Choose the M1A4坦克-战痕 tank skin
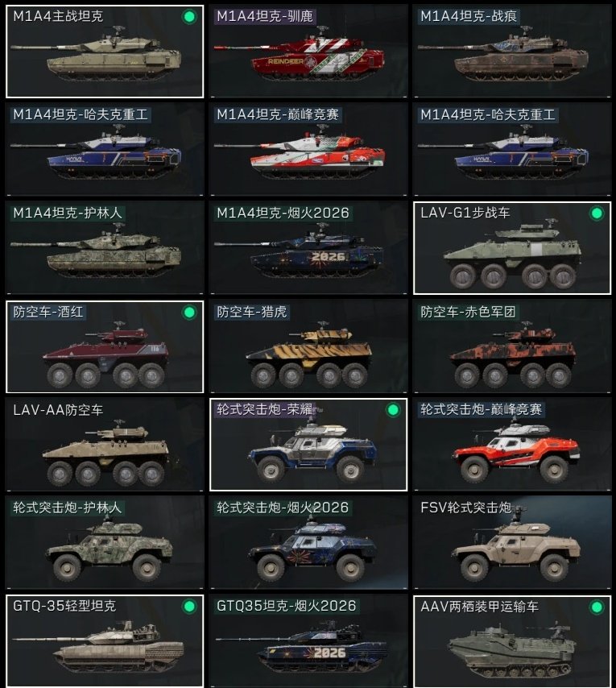Viewport: 616px width, 688px height. [511, 52]
